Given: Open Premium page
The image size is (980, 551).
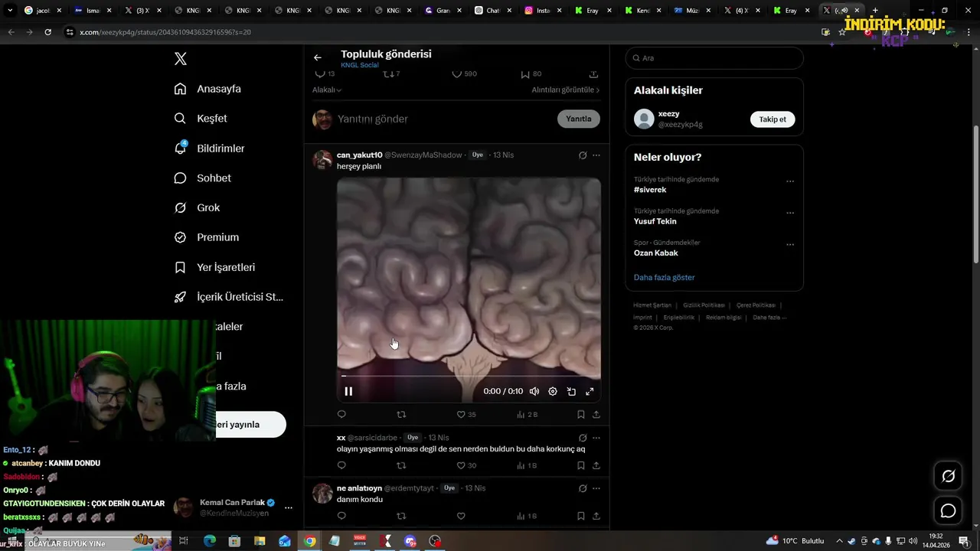Looking at the screenshot, I should click(206, 237).
